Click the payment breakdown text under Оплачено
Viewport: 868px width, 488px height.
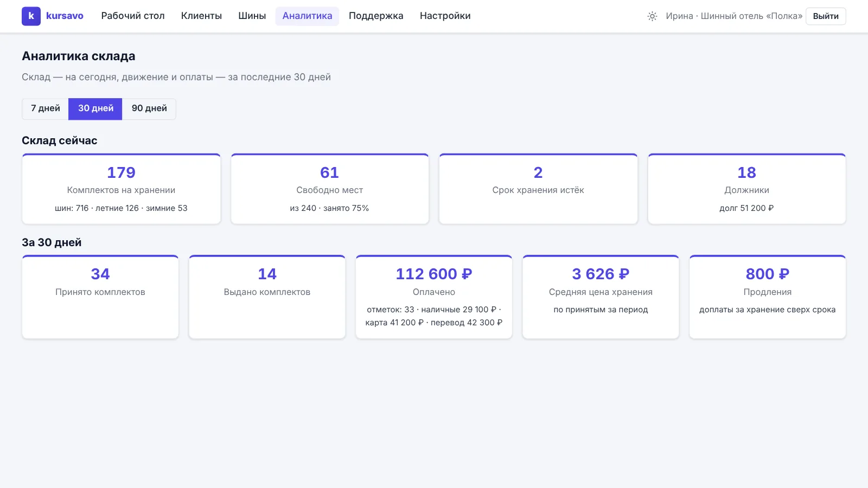tap(434, 316)
